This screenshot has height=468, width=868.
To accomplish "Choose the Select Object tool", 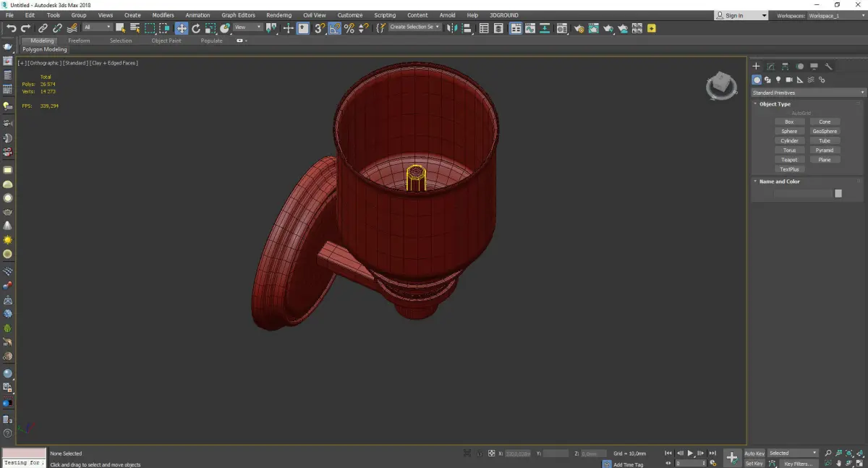I will [120, 28].
